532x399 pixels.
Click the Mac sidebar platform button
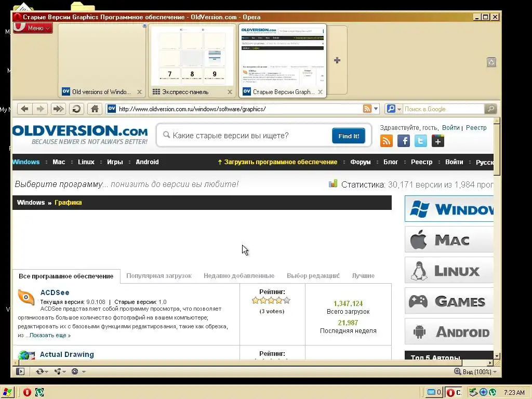[x=449, y=240]
